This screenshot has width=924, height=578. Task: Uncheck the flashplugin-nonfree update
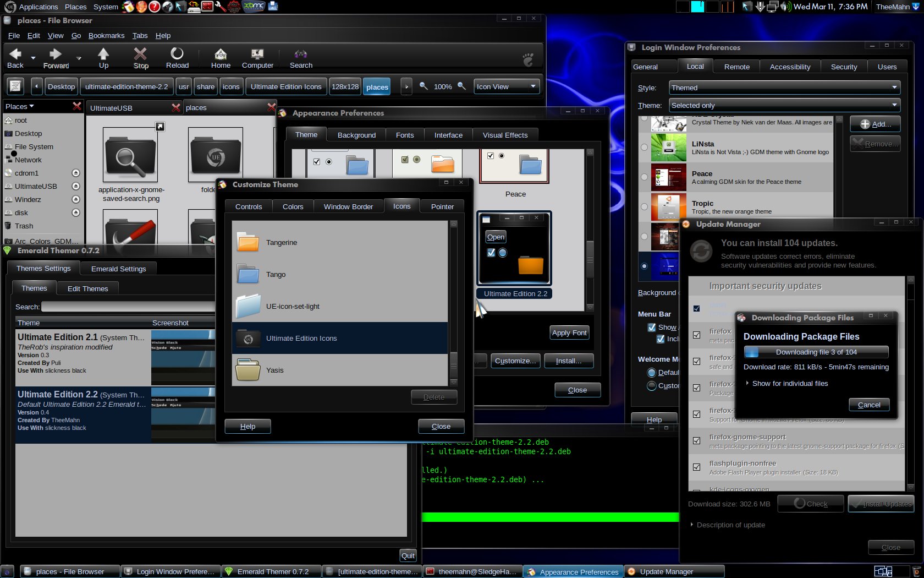(696, 467)
